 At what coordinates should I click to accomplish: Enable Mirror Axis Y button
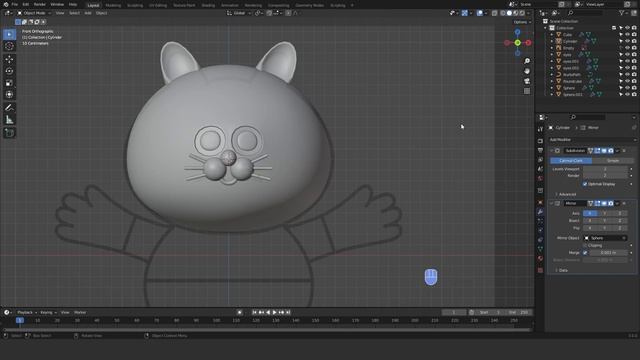604,213
